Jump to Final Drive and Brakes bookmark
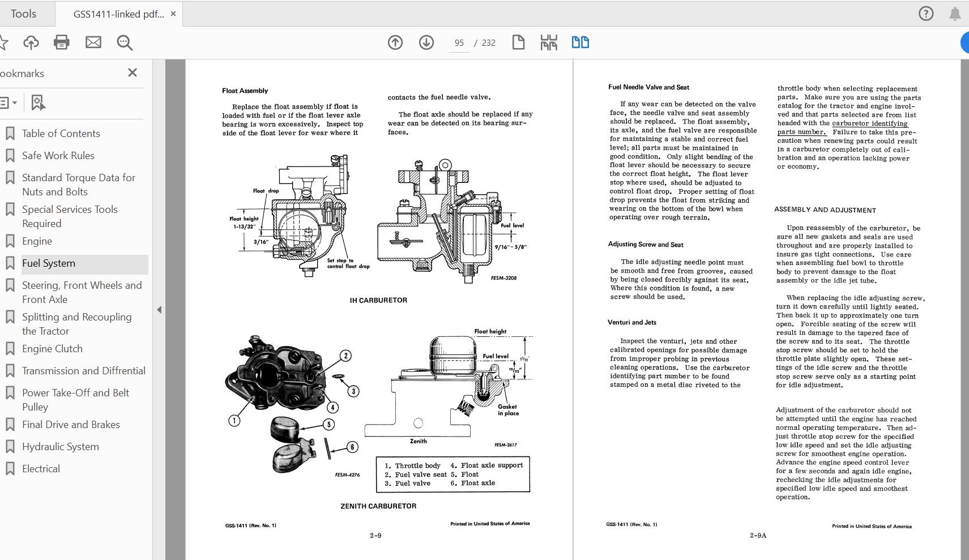969x560 pixels. tap(71, 425)
